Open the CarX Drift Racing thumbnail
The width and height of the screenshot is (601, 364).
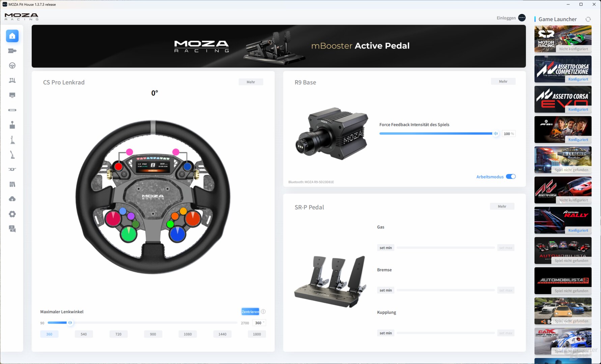click(563, 341)
